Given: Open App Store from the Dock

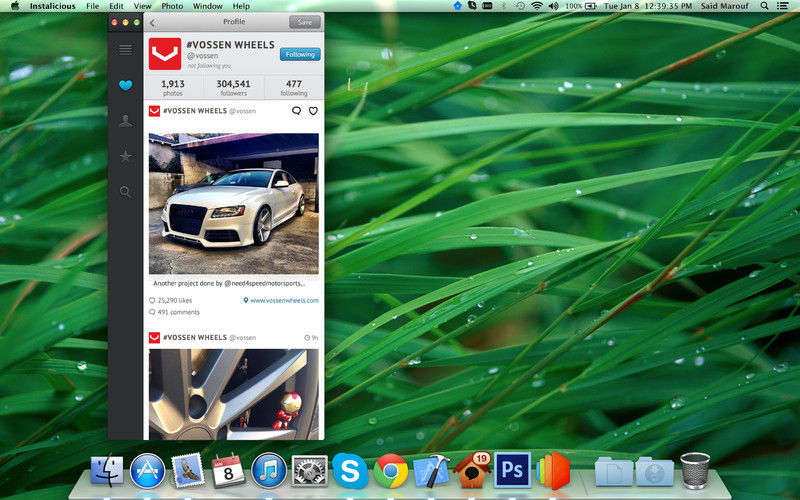Looking at the screenshot, I should [x=147, y=470].
